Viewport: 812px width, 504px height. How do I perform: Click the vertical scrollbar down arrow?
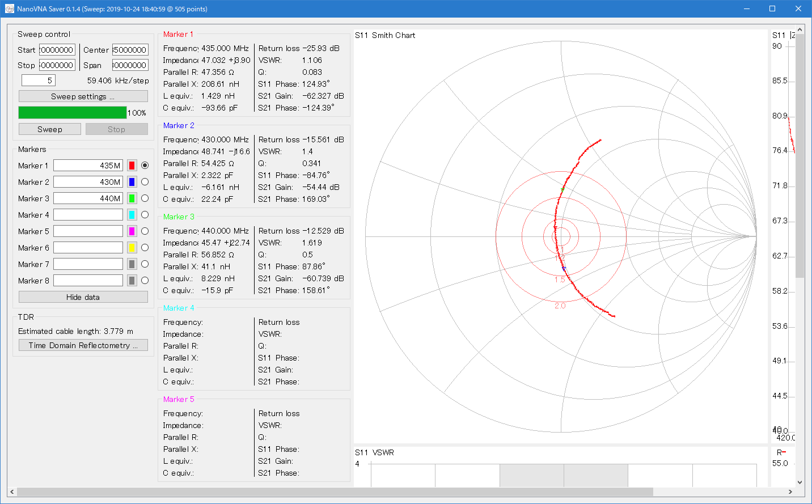[x=800, y=482]
